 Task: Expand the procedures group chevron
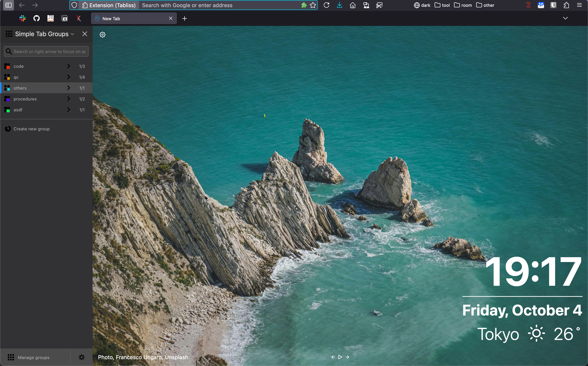pyautogui.click(x=69, y=99)
